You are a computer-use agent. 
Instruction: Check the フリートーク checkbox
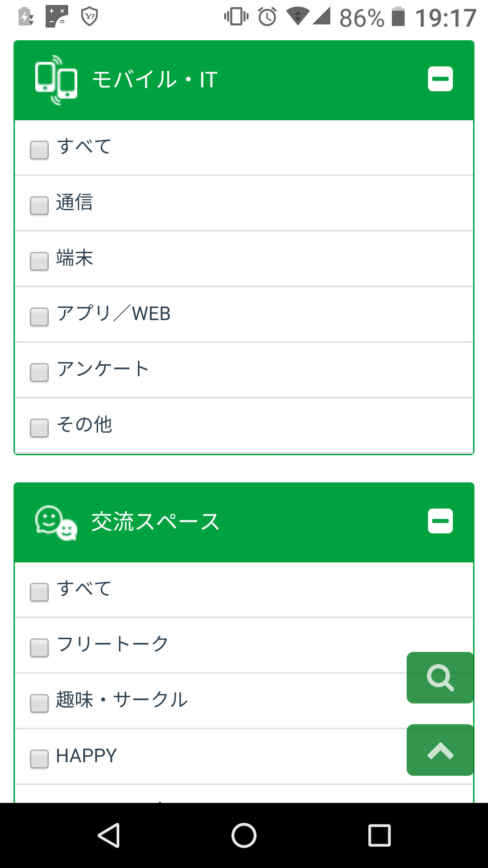39,647
